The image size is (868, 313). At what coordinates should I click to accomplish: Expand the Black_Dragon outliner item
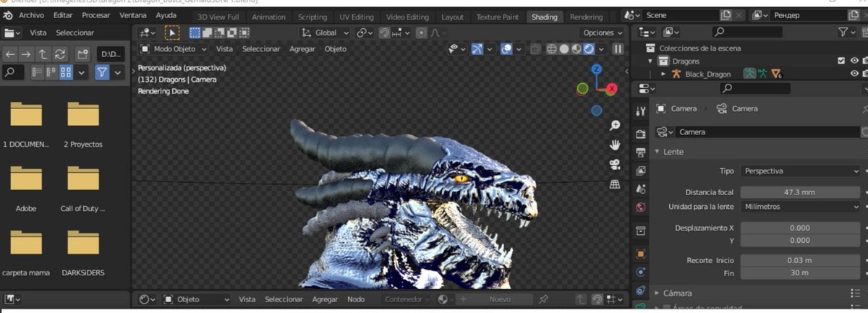tap(663, 74)
